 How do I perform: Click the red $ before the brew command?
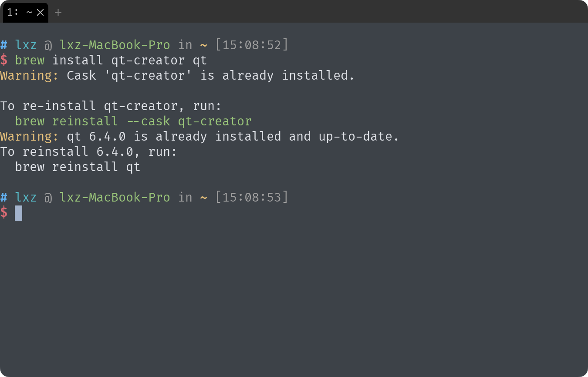pyautogui.click(x=4, y=60)
